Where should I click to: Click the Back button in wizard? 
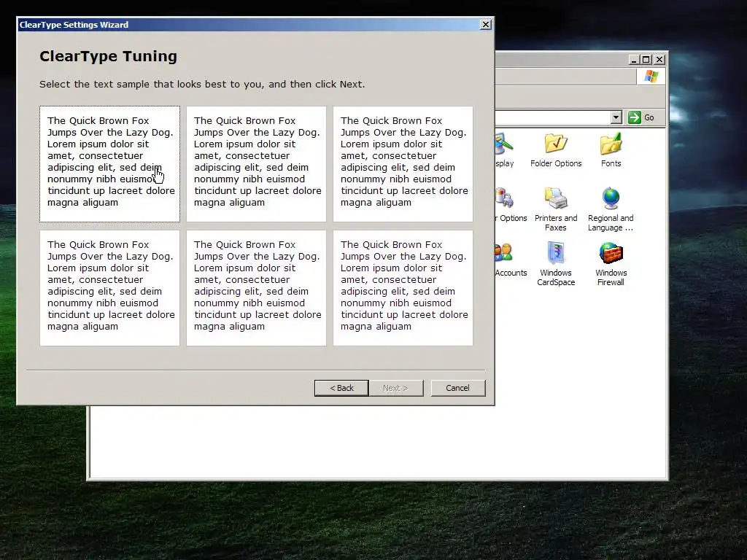341,388
